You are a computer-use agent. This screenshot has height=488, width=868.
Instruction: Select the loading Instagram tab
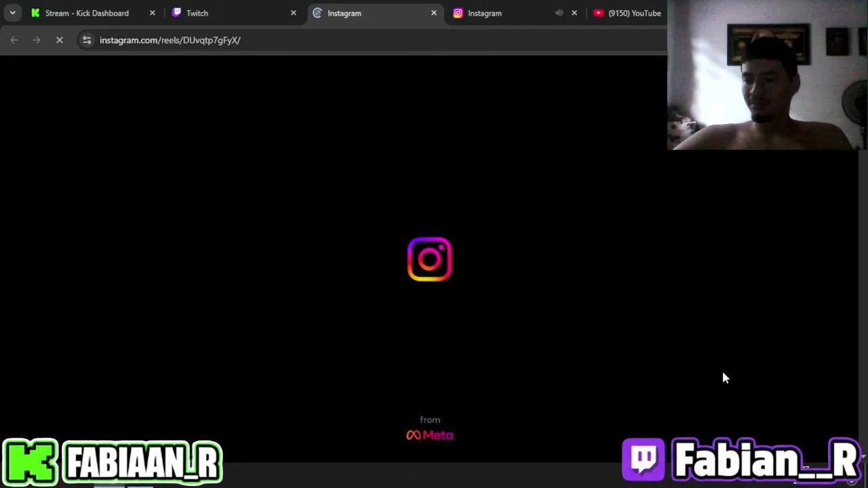375,13
